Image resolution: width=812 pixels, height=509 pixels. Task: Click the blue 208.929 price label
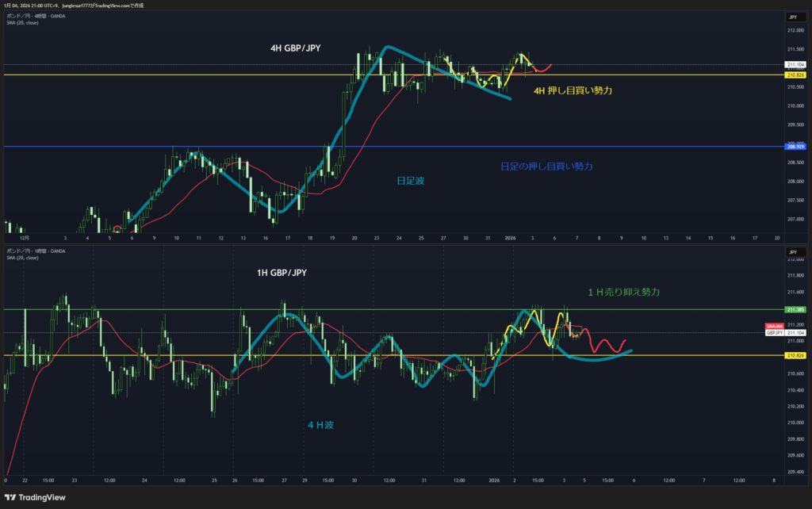(795, 147)
